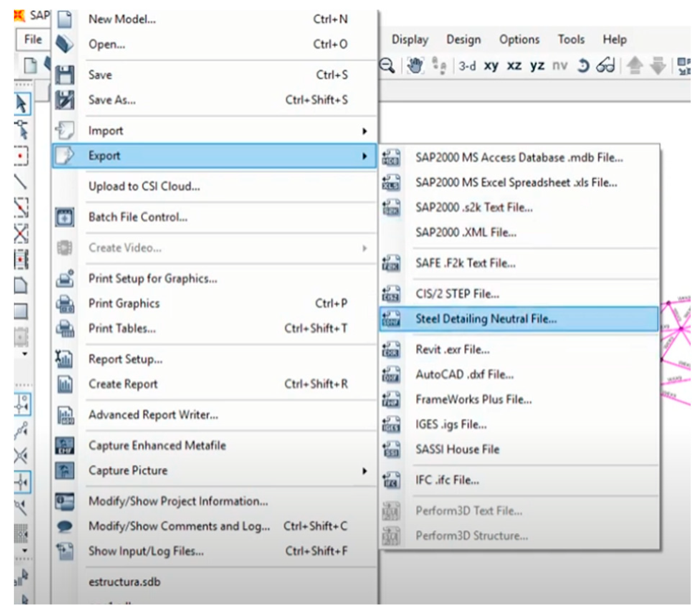Screen dimensions: 700x615
Task: Click the IFC .ifc file export icon
Action: pos(391,480)
